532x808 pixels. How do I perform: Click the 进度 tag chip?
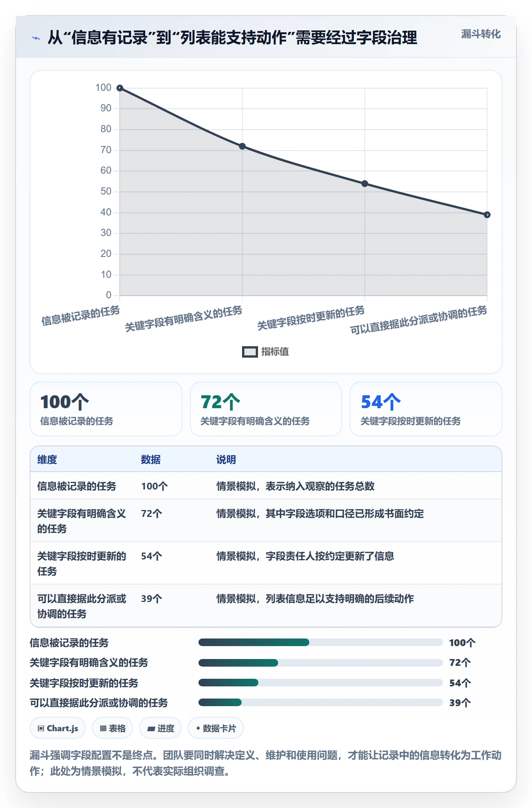(160, 728)
